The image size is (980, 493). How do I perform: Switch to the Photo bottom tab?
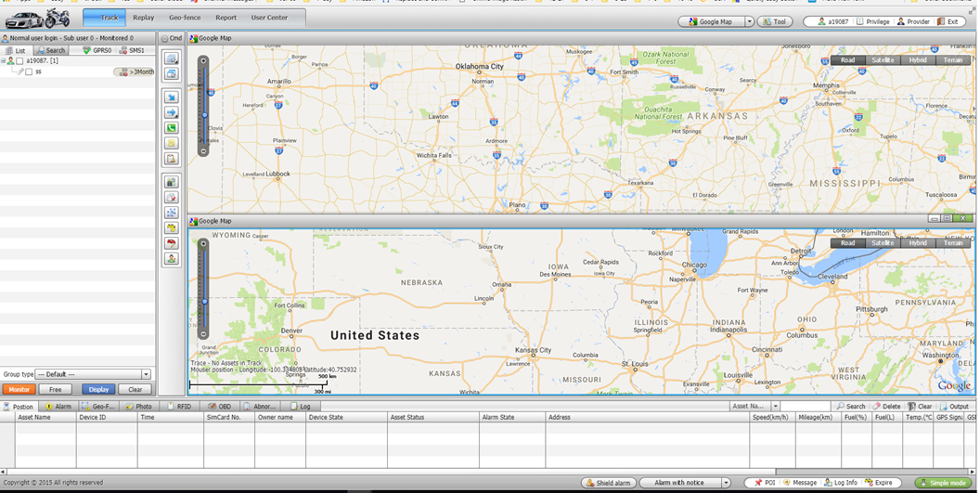(139, 406)
